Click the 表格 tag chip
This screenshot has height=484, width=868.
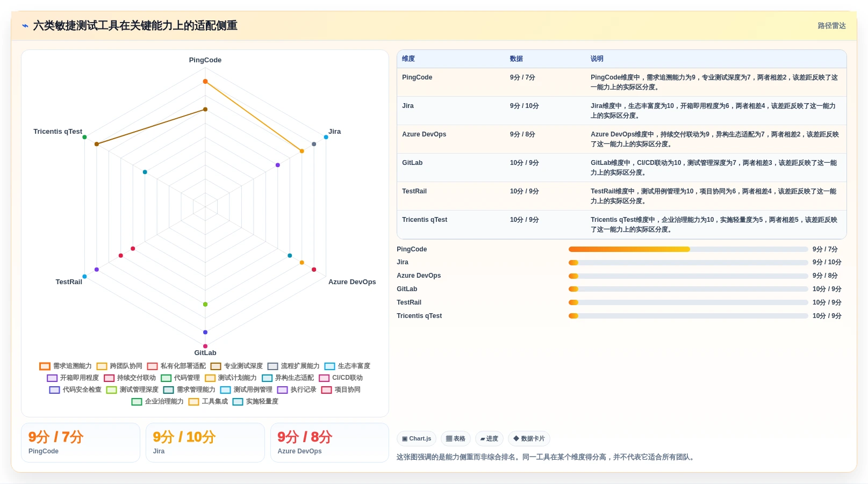pyautogui.click(x=456, y=439)
